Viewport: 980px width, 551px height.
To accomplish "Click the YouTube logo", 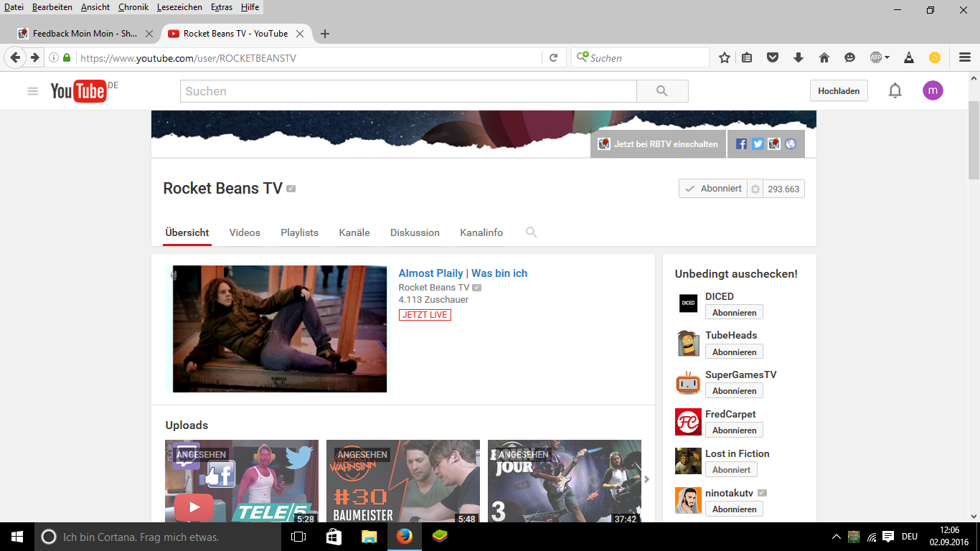I will 79,91.
